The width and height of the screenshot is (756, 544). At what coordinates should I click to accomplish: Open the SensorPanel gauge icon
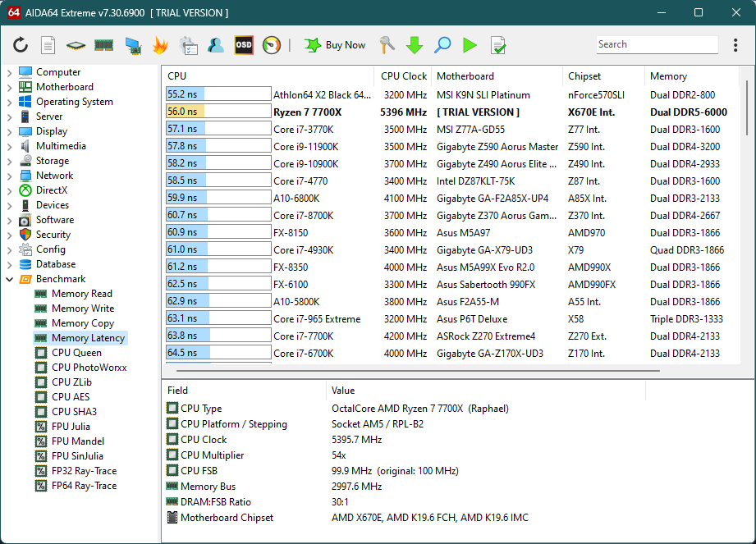(272, 45)
